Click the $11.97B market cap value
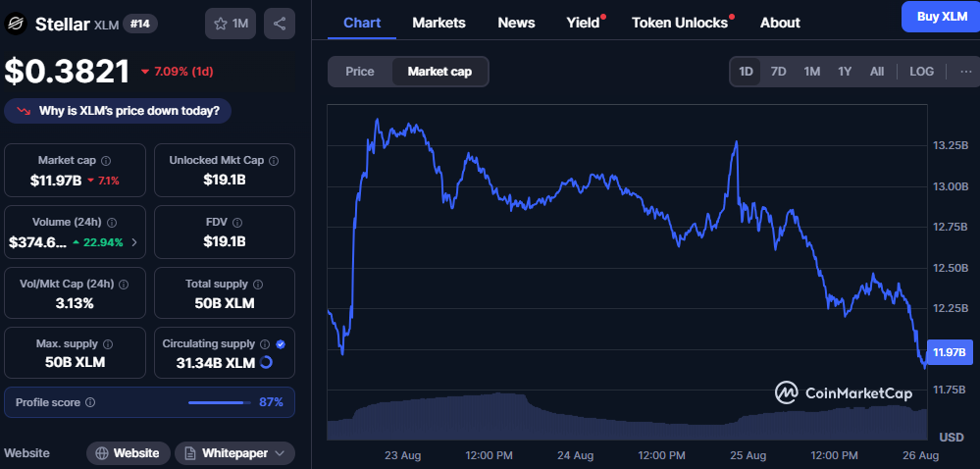 pyautogui.click(x=56, y=181)
